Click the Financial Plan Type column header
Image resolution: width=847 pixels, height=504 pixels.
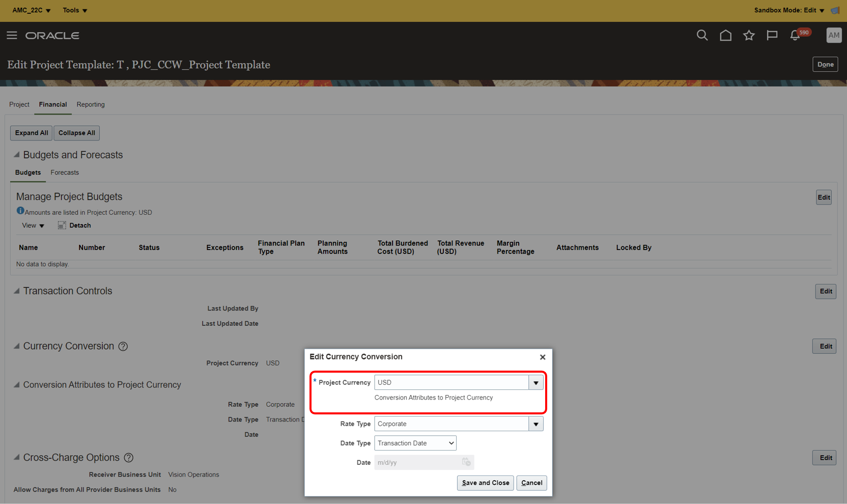pos(281,247)
